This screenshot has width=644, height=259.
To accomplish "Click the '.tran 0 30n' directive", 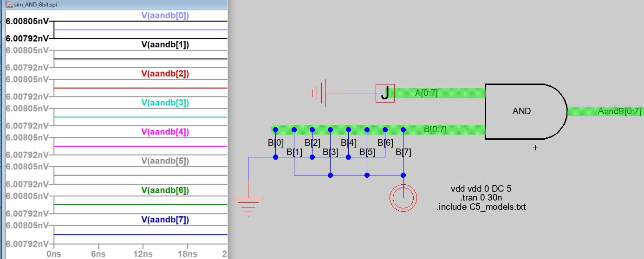I will [481, 198].
